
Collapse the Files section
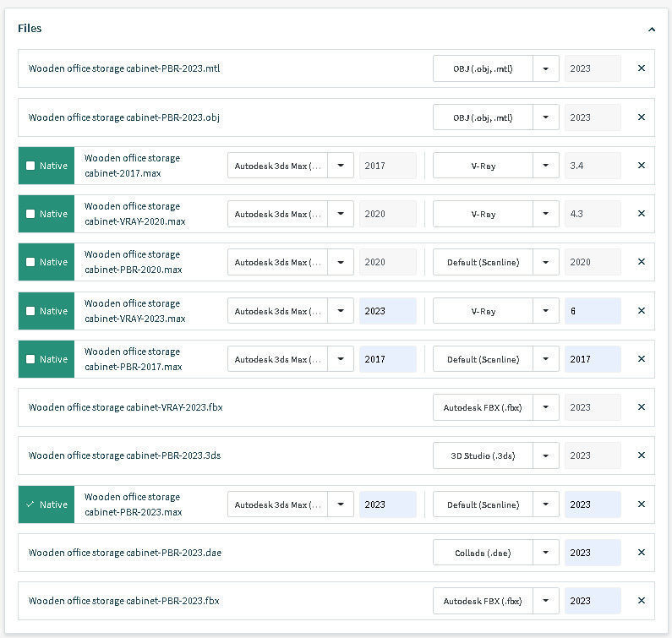651,29
